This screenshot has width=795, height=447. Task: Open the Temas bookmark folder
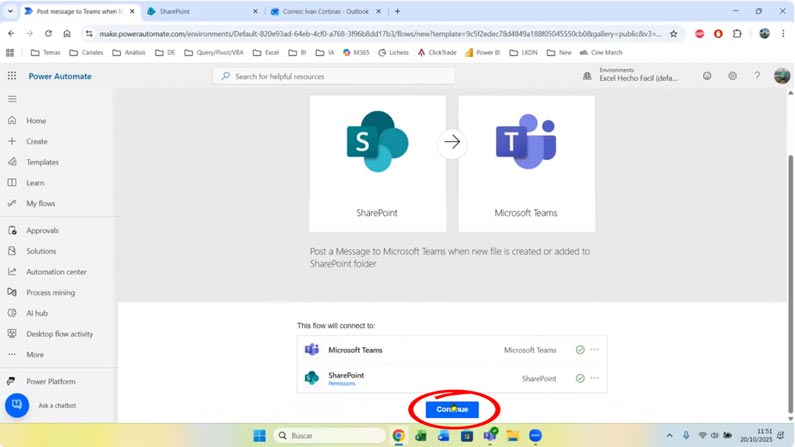click(x=45, y=52)
